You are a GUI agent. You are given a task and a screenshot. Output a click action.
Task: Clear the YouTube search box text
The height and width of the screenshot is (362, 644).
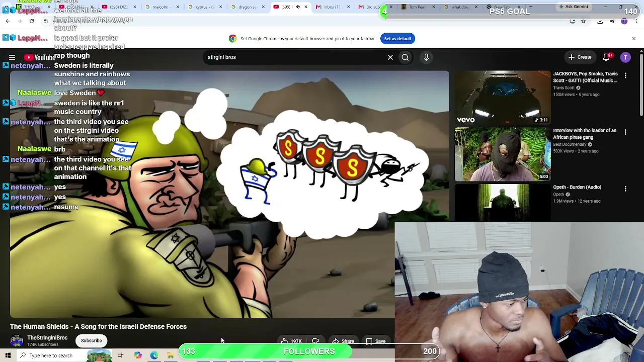point(390,57)
